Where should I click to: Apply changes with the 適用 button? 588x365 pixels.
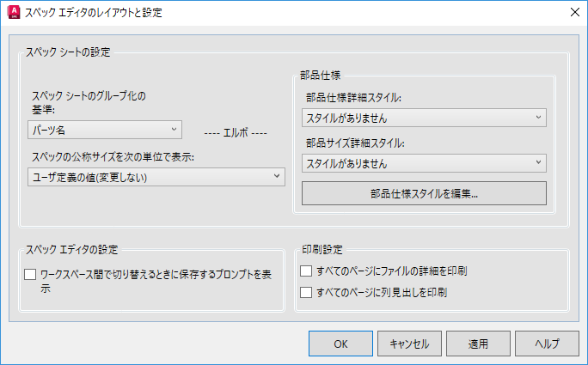[x=477, y=343]
